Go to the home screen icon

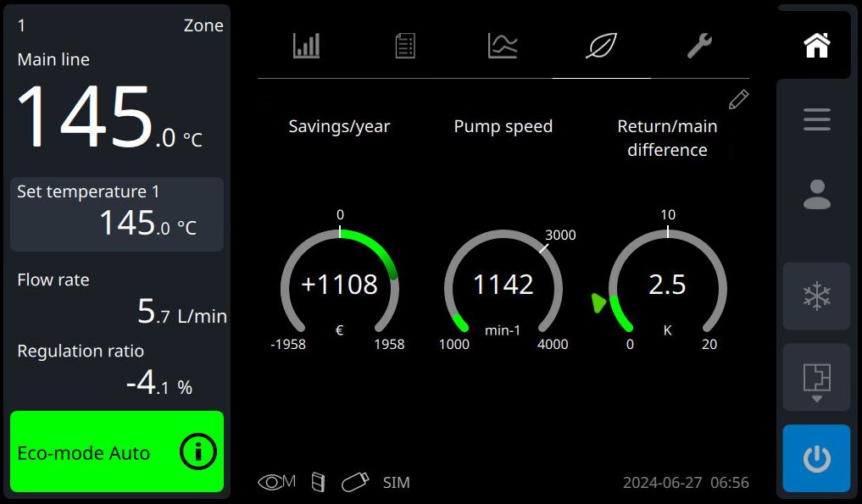pyautogui.click(x=817, y=45)
